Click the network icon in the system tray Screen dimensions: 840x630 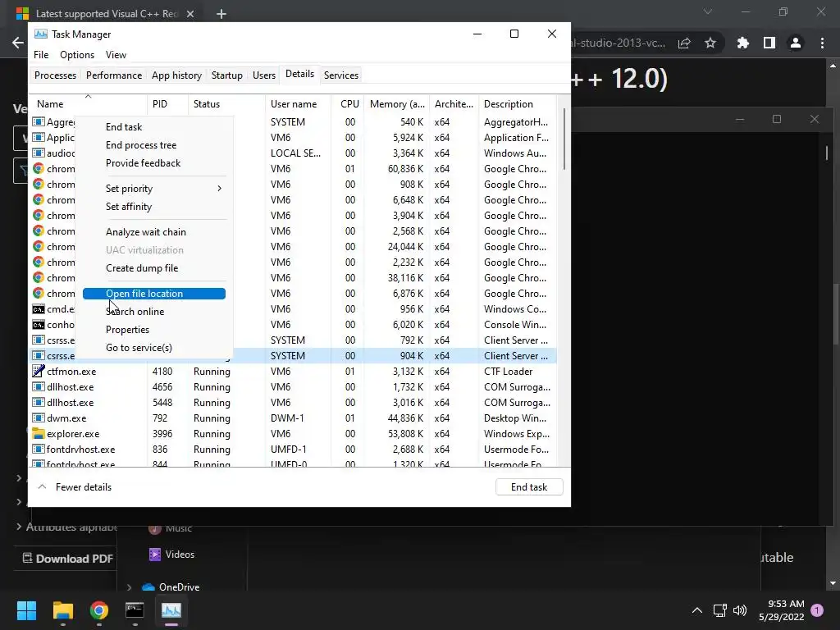pos(719,610)
